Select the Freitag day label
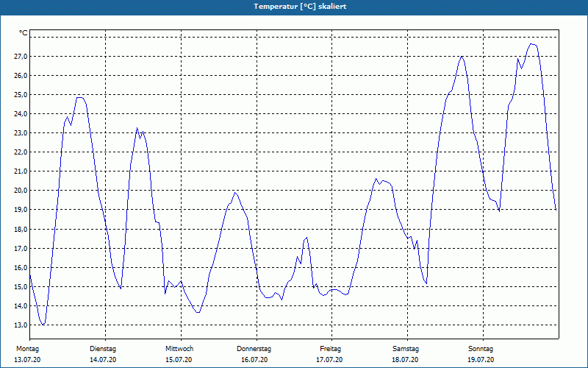This screenshot has height=368, width=588. [330, 349]
